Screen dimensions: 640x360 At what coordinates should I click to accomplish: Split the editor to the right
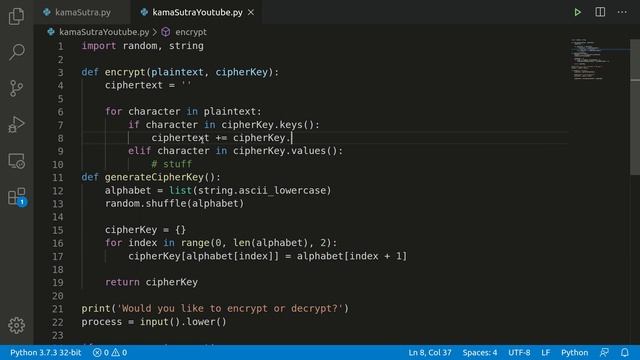click(x=600, y=12)
